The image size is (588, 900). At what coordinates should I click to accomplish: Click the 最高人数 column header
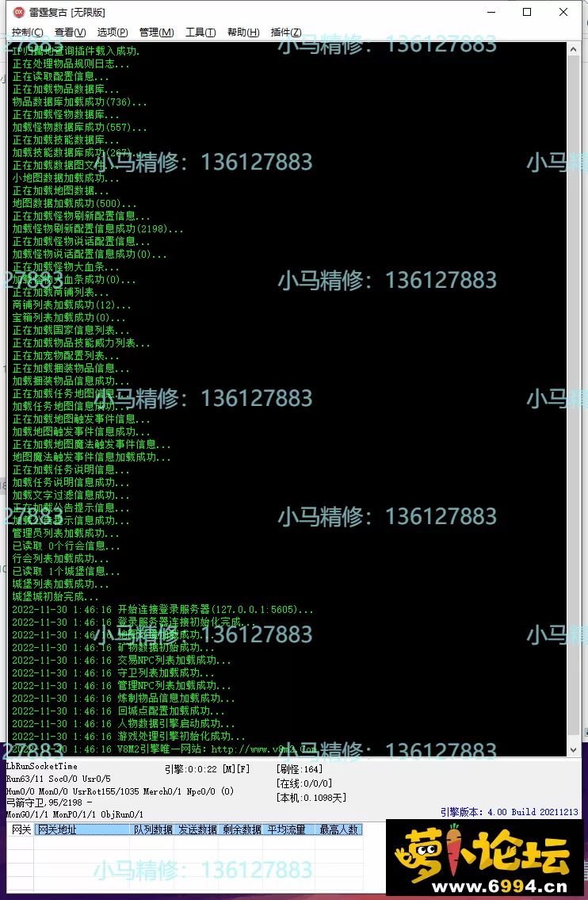click(x=338, y=829)
